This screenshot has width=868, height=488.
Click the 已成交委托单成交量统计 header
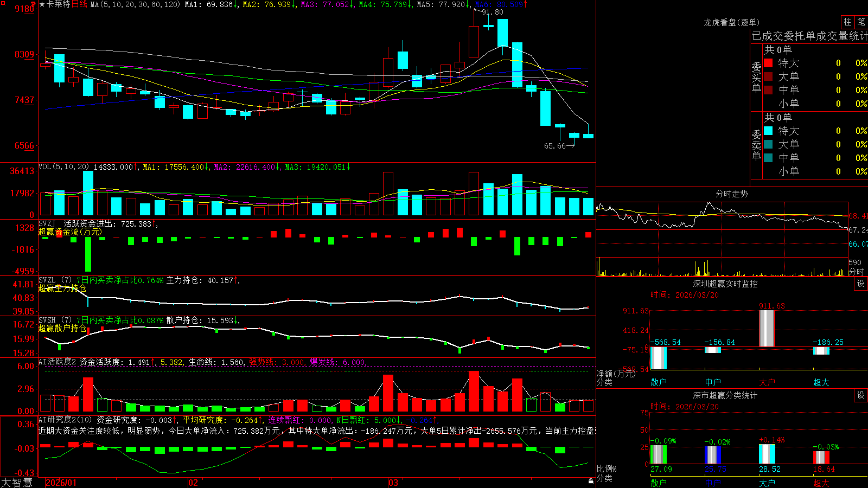click(x=809, y=36)
